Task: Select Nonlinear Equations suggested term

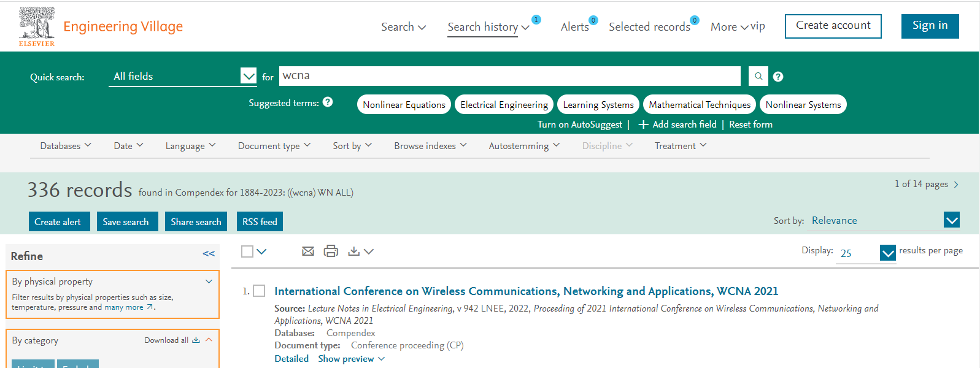Action: [404, 104]
